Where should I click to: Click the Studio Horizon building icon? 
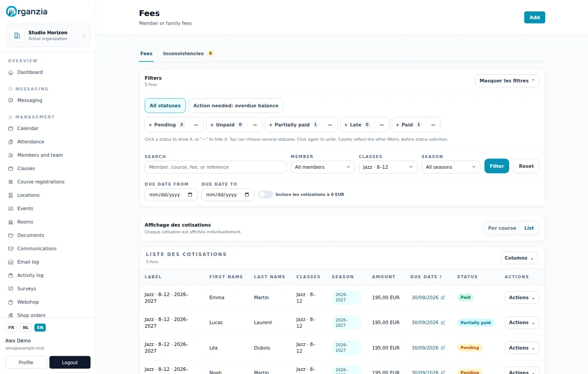pos(17,35)
